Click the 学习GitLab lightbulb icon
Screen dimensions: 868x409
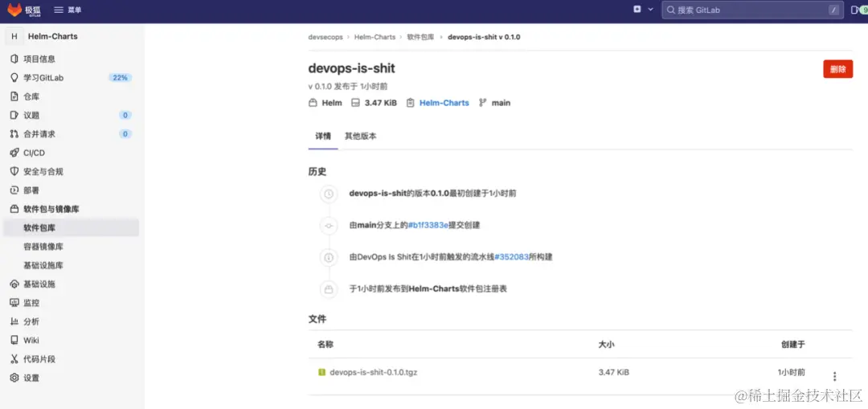pos(14,77)
